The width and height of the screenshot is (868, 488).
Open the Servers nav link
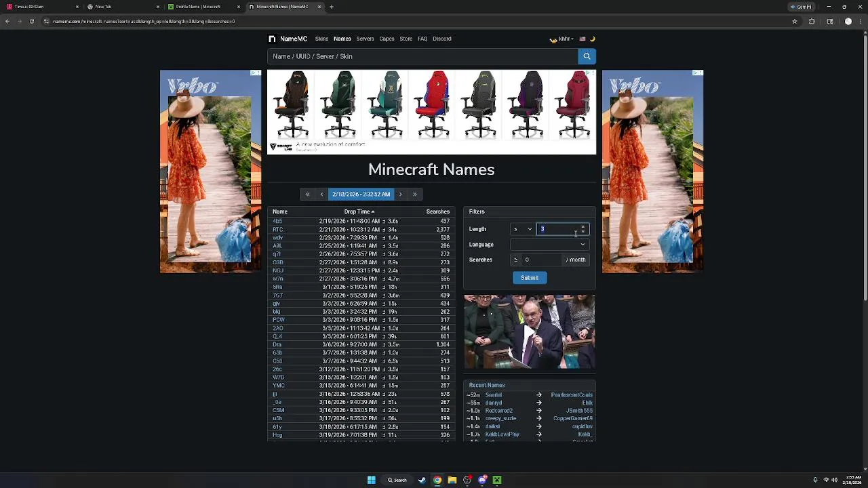click(365, 39)
